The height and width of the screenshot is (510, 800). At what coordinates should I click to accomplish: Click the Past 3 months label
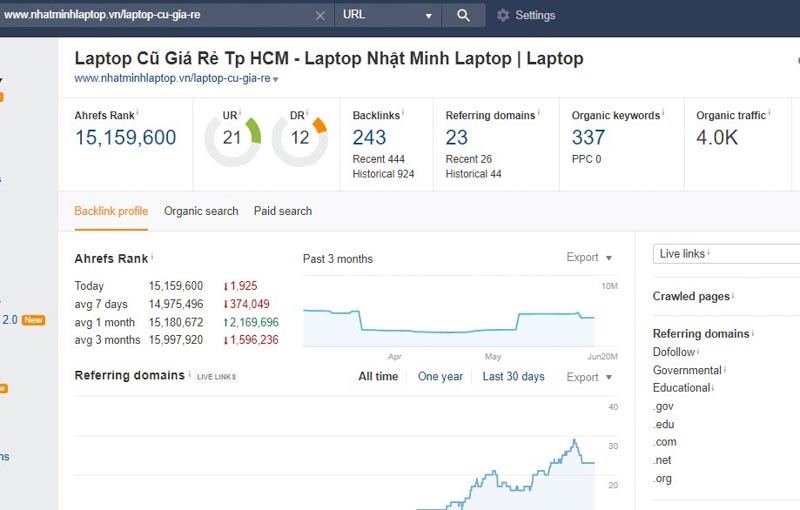point(338,259)
